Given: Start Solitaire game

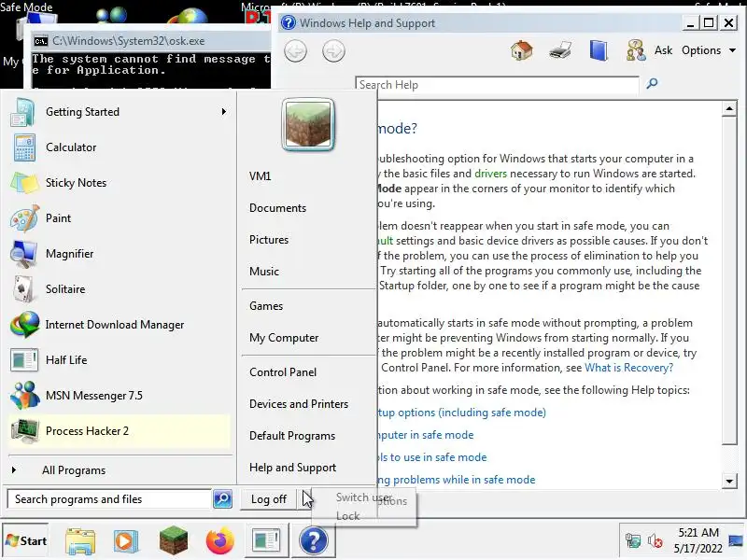Looking at the screenshot, I should [x=120, y=289].
